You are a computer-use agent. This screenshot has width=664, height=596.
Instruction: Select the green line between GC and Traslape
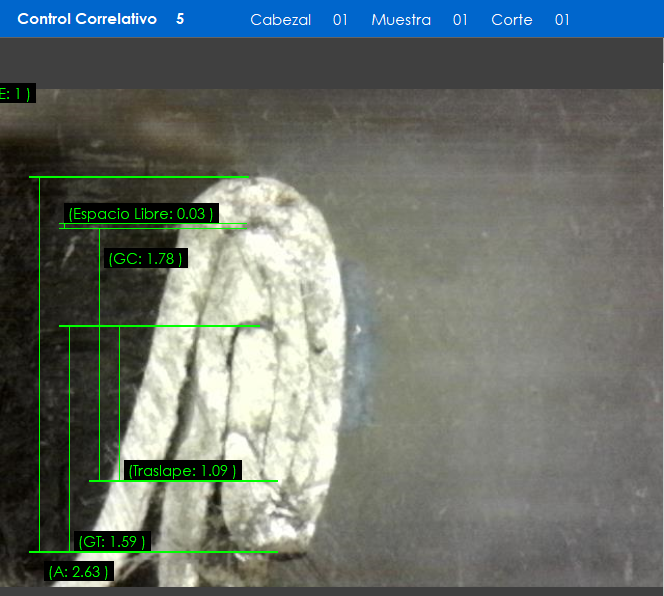coord(160,326)
